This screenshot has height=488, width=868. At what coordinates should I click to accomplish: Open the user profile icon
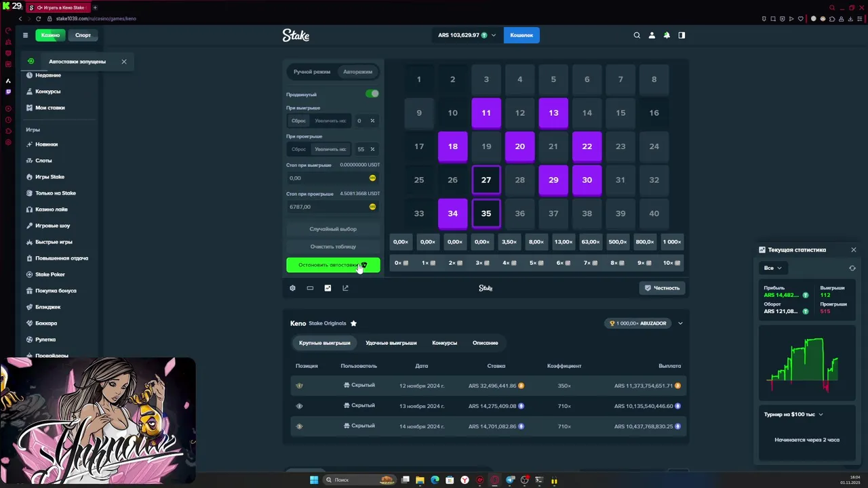coord(652,35)
